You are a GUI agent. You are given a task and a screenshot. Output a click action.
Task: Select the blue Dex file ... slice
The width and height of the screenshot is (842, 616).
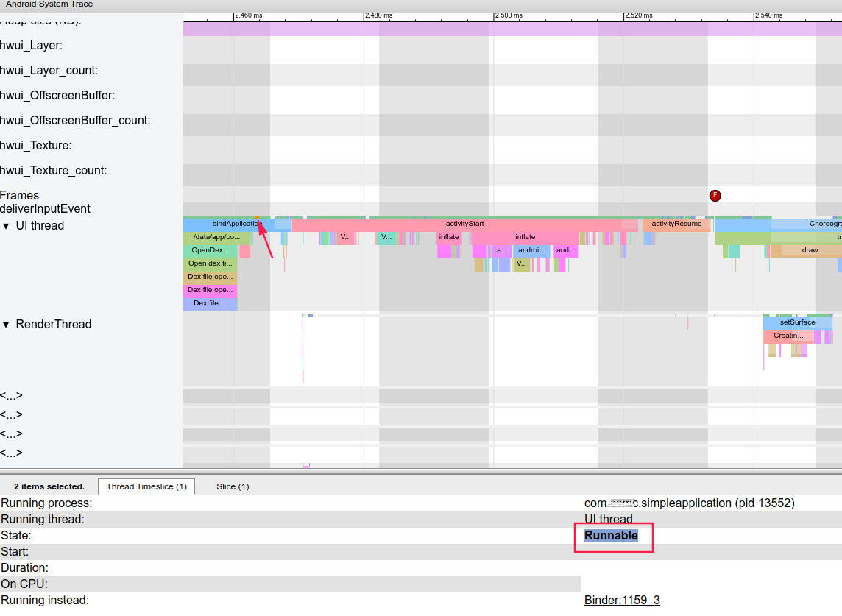click(210, 303)
